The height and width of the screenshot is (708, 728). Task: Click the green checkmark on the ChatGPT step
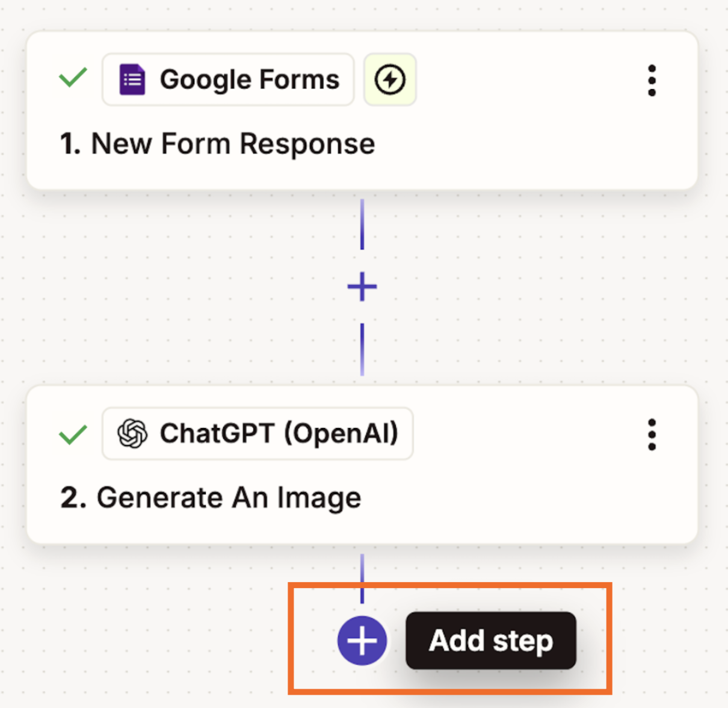coord(72,433)
